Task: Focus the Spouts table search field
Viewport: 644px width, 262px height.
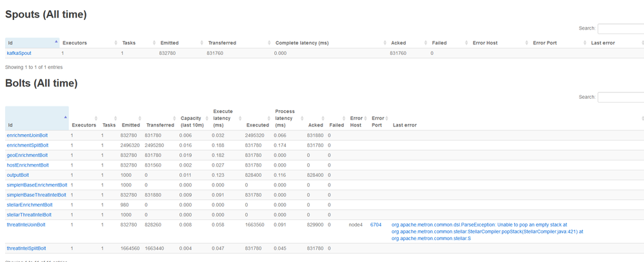Action: [621, 29]
